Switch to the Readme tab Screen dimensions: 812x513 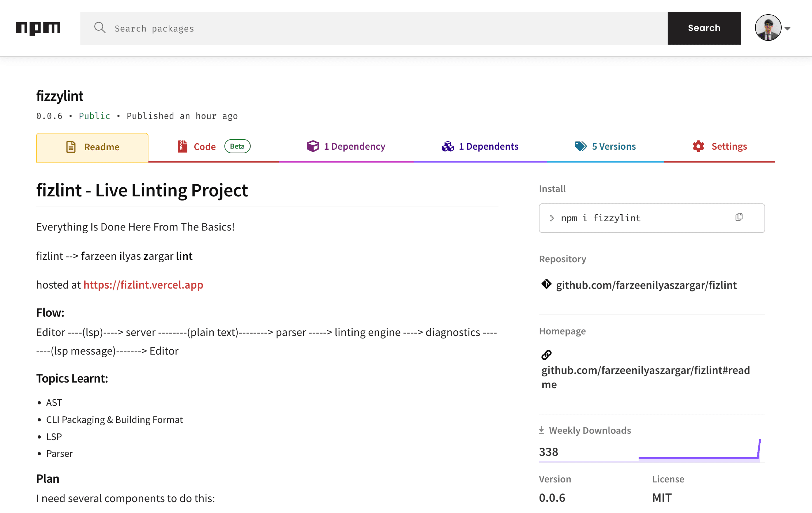click(x=93, y=147)
